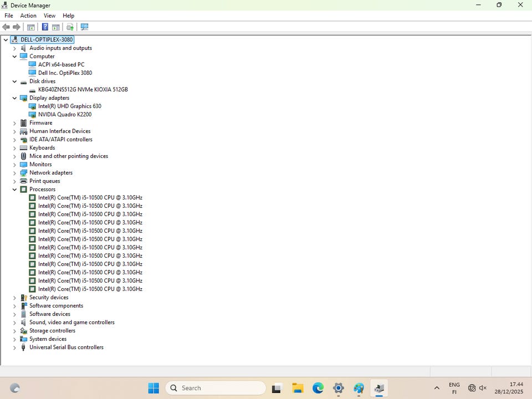Expand the System devices category
532x399 pixels.
pos(14,339)
